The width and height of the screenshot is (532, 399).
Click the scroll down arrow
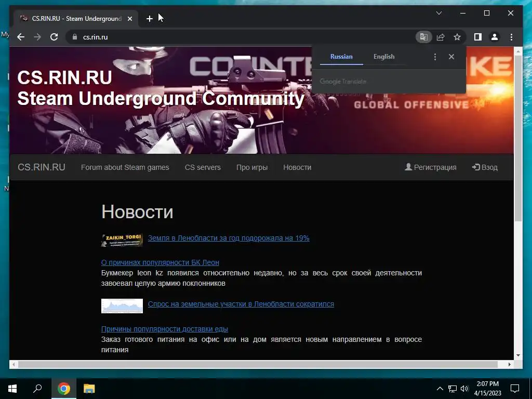tap(518, 355)
